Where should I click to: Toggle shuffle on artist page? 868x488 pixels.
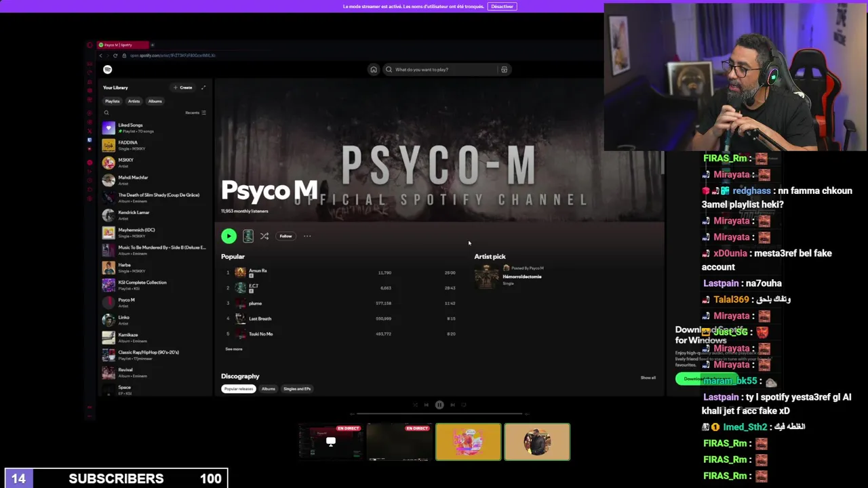pos(264,236)
